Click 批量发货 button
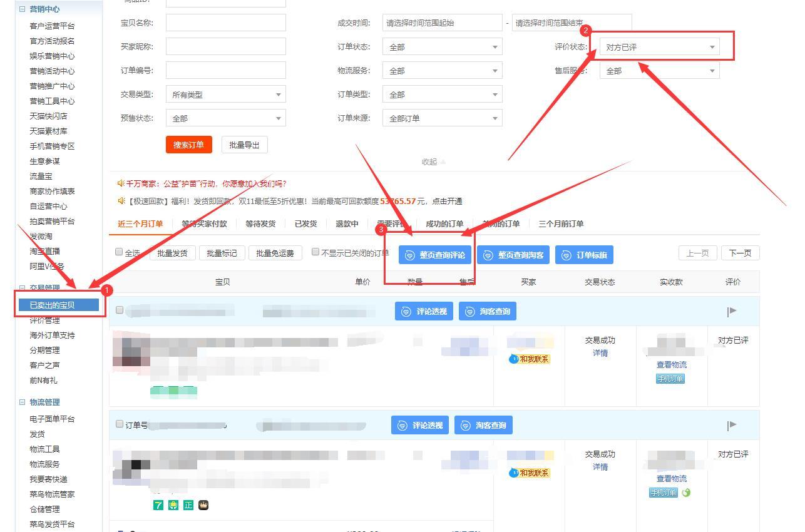Screen dimensions: 805x532 pos(172,253)
